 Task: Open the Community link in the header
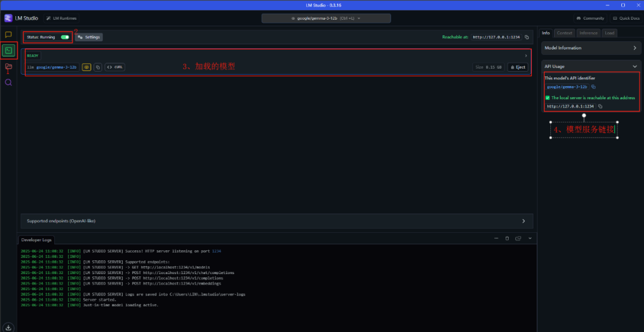(x=590, y=18)
